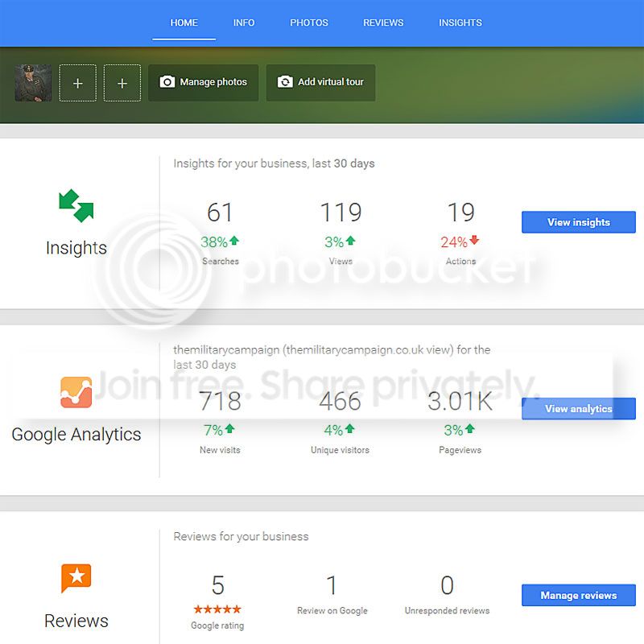Click 'Insights for your business, last 30 days'
Image resolution: width=644 pixels, height=644 pixels.
274,163
